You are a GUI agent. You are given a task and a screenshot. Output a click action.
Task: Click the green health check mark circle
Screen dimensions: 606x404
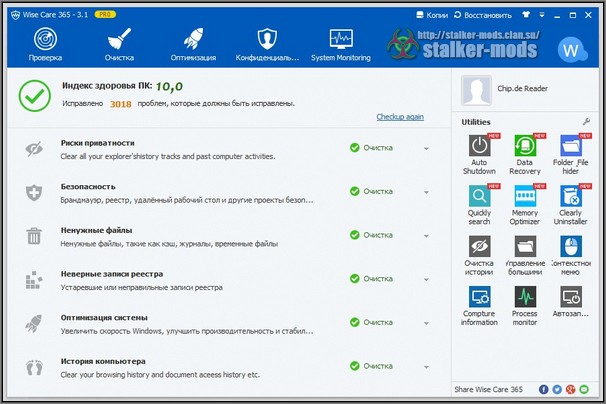(35, 96)
